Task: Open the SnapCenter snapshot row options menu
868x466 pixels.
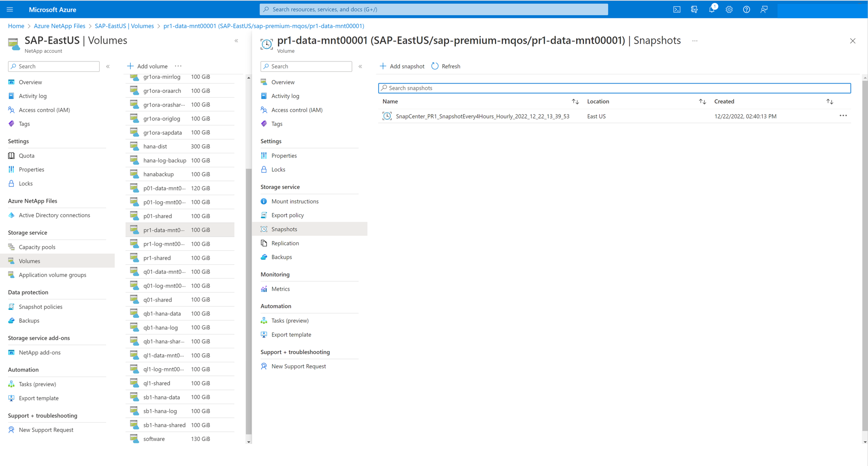Action: coord(843,116)
